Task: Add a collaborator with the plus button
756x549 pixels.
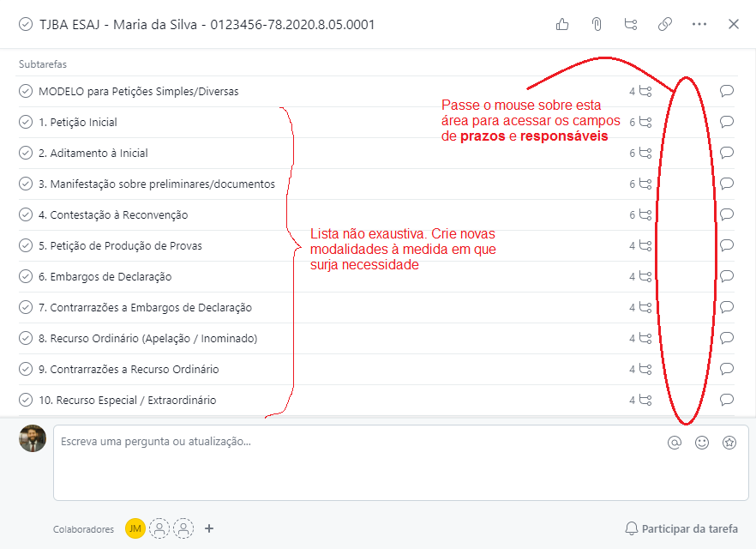Action: [209, 528]
